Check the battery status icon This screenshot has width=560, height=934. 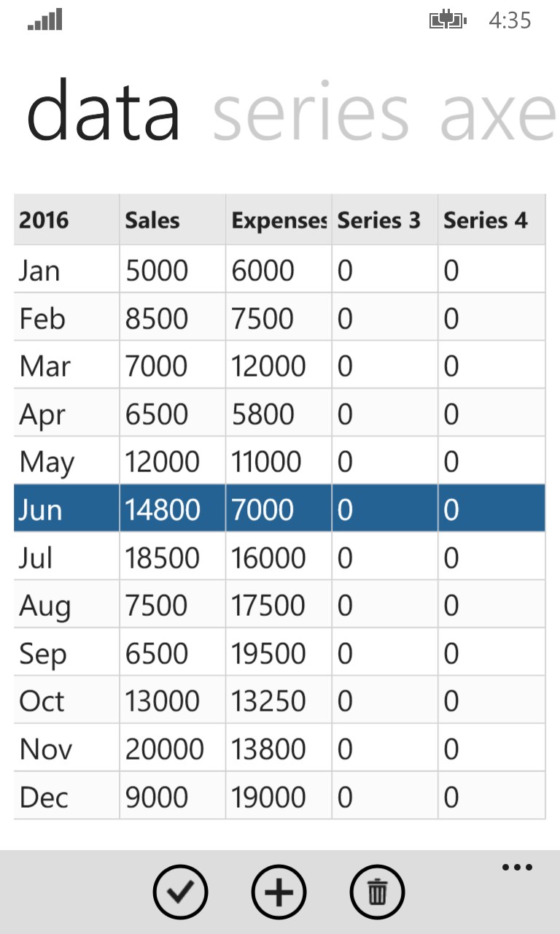point(447,20)
